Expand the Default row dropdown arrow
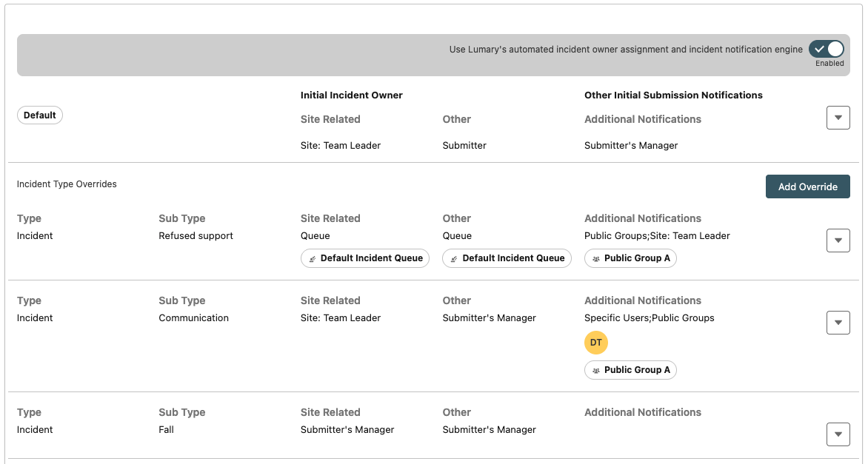This screenshot has height=464, width=868. [x=838, y=118]
